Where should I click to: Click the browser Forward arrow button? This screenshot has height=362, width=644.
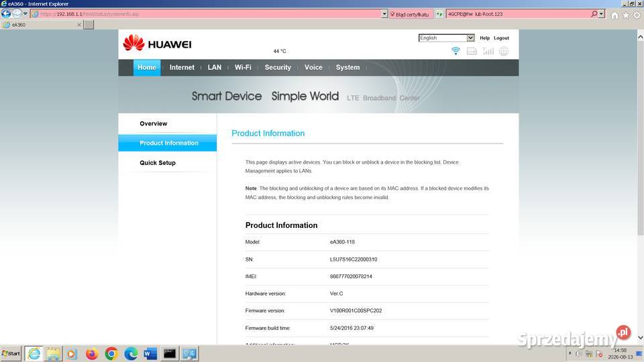tap(16, 13)
